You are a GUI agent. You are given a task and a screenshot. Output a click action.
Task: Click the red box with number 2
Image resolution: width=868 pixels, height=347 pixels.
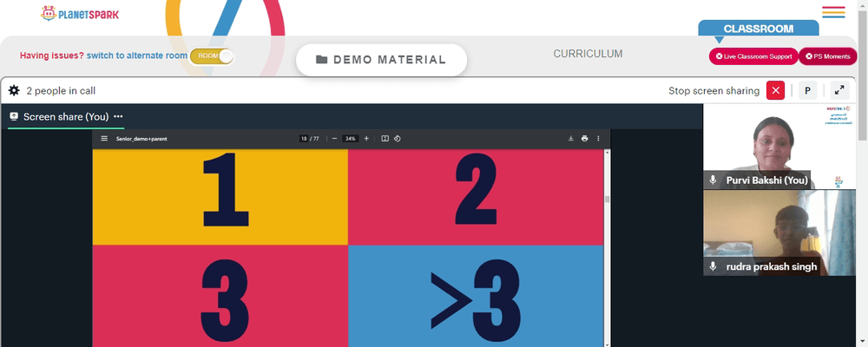click(476, 197)
